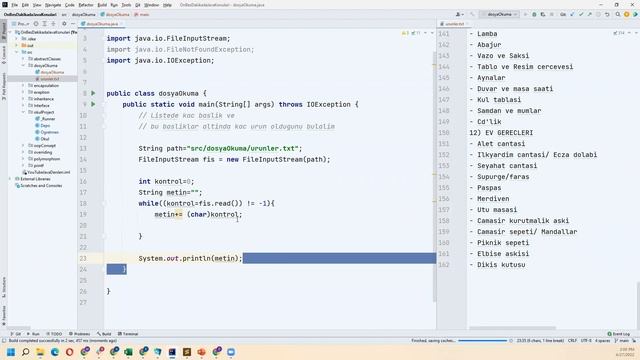Screen dimensions: 640x360
Task: Open the Problems tool window
Action: click(80, 334)
